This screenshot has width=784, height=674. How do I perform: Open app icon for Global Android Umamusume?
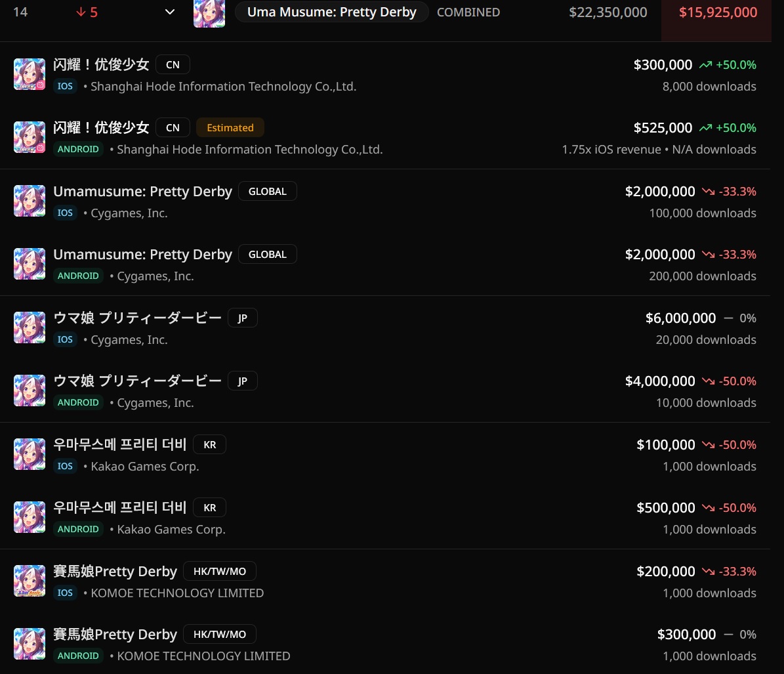(30, 264)
